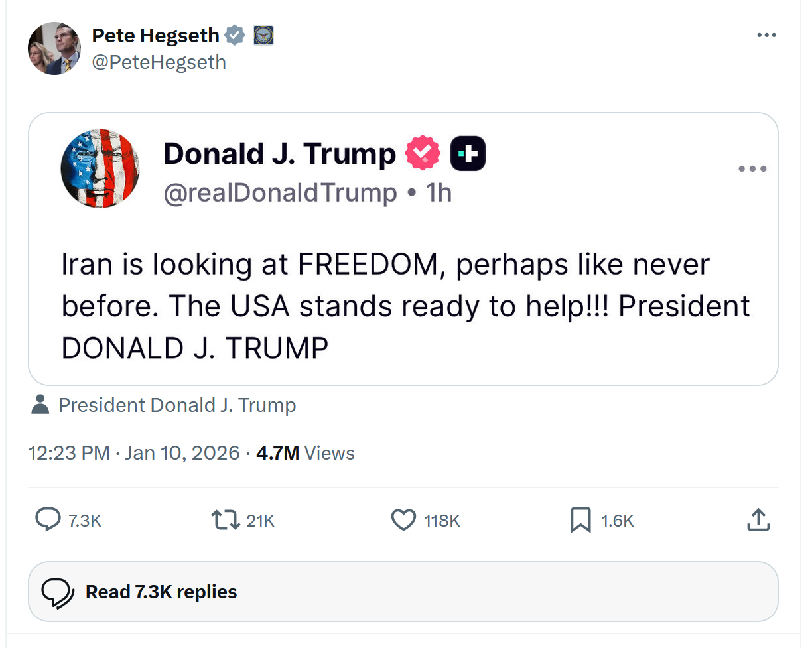
Task: Repost this post via retweet icon
Action: click(x=225, y=520)
